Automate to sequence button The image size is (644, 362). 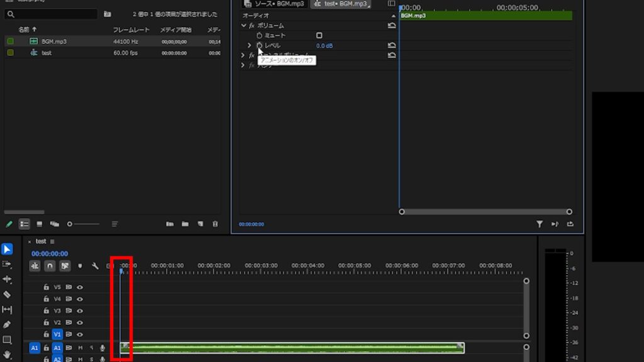pos(170,224)
